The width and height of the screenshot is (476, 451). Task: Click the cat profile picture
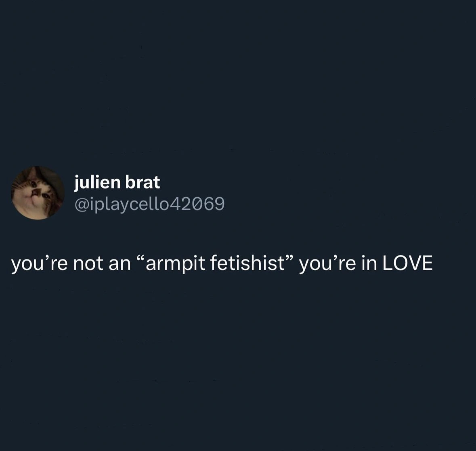click(x=38, y=193)
